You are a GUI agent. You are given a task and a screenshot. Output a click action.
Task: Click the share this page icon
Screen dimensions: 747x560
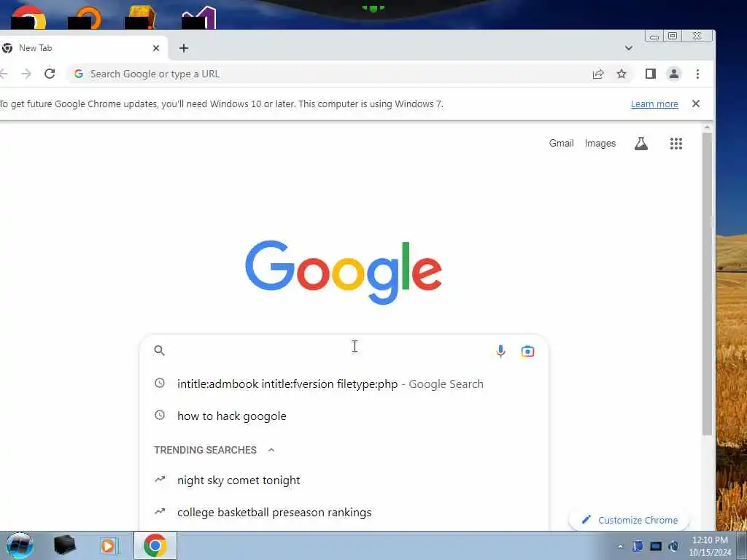click(x=598, y=74)
